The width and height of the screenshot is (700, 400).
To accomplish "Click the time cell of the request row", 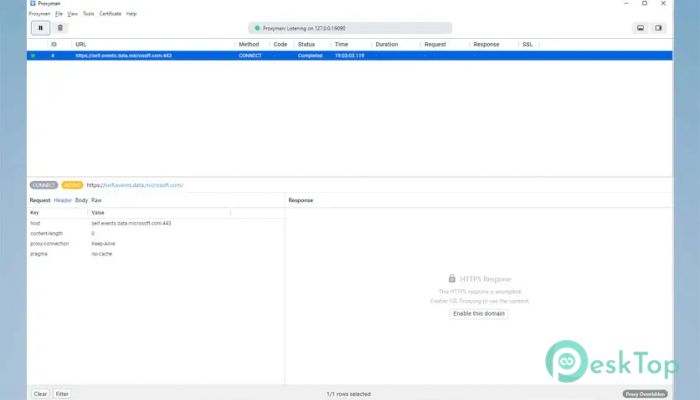I will (x=350, y=56).
